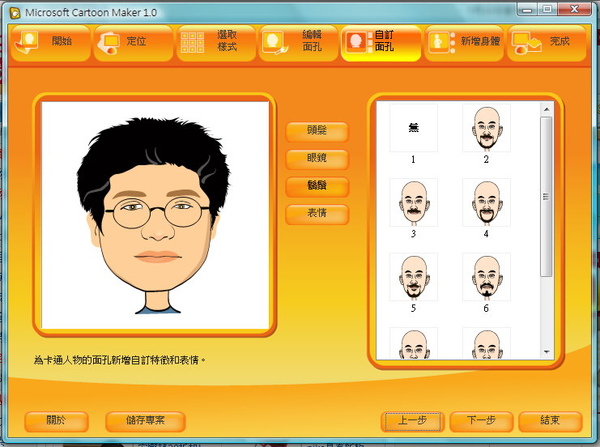
Task: Click the 表情 expression category button
Action: click(317, 214)
